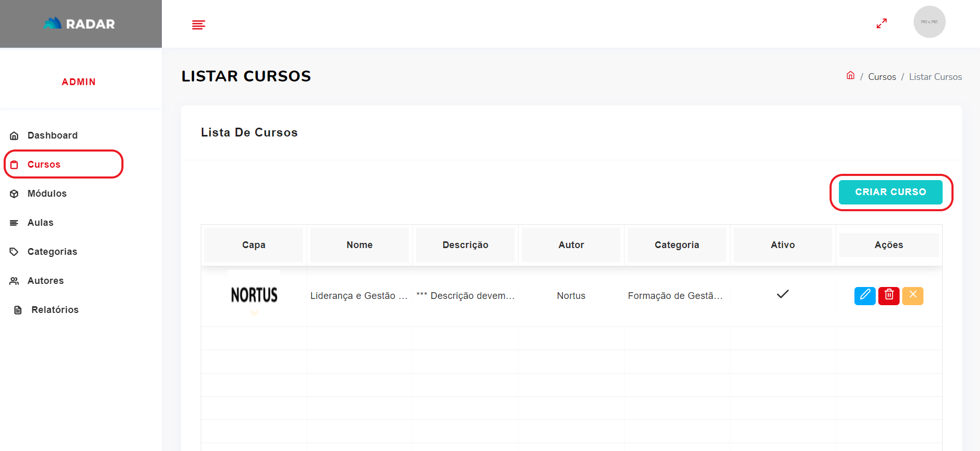
Task: Click the Ativo checkmark in the course row
Action: pyautogui.click(x=782, y=294)
